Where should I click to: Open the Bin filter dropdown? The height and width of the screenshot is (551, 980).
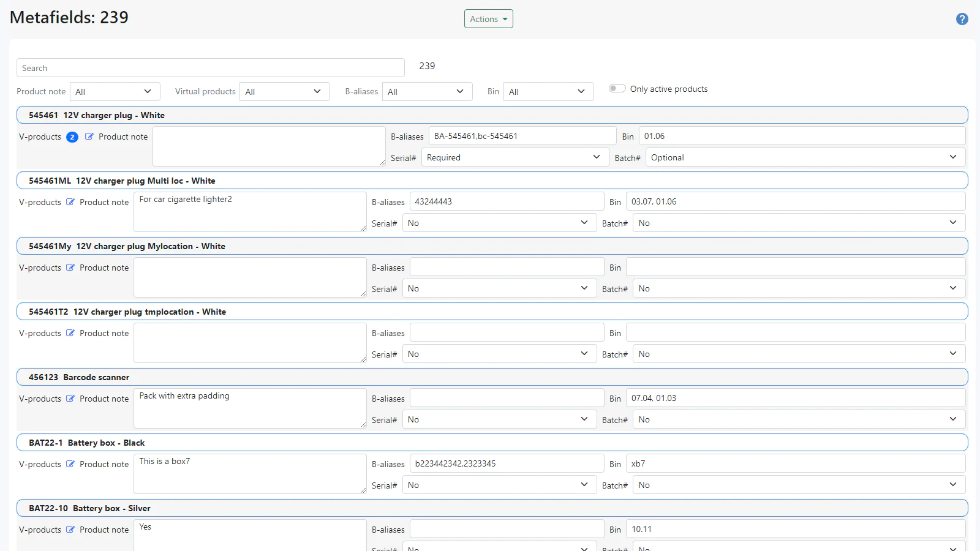[x=548, y=92]
